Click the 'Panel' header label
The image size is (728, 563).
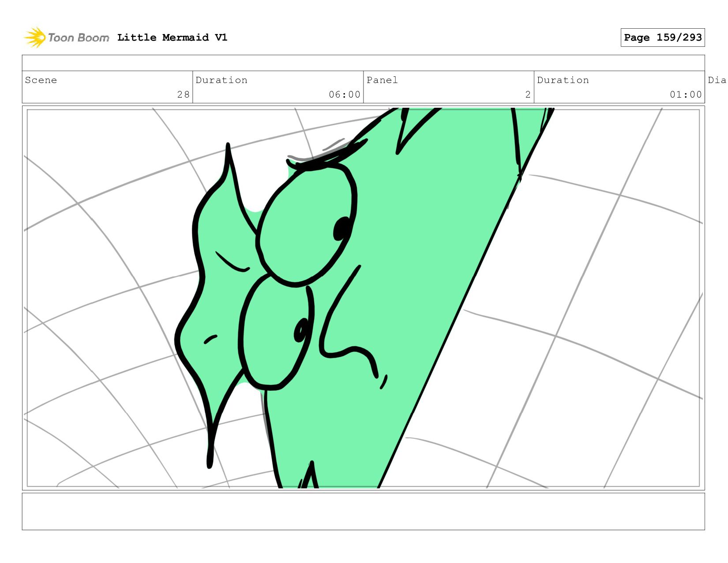[382, 80]
